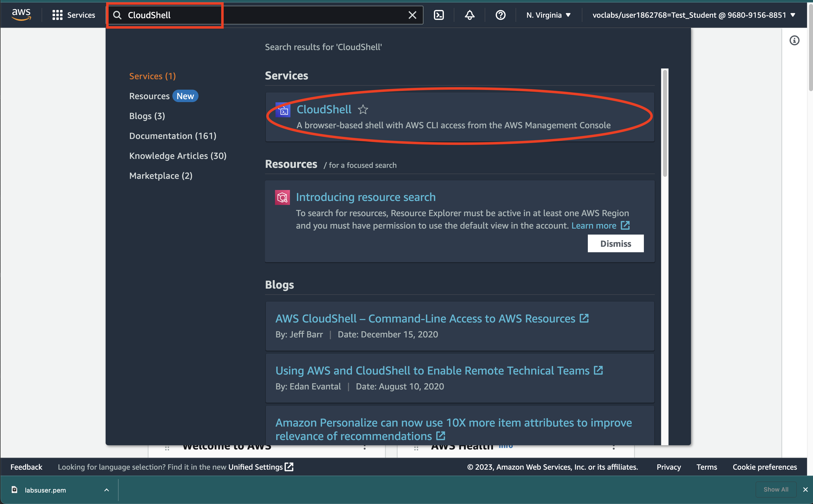Screen dimensions: 813x504
Task: Open labsuser.pem download options chevron
Action: click(106, 490)
